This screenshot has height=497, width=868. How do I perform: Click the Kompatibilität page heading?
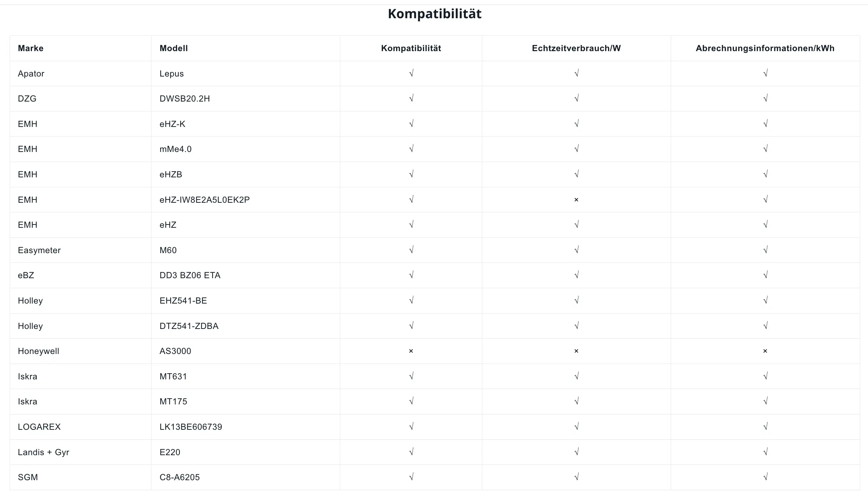[x=434, y=14]
